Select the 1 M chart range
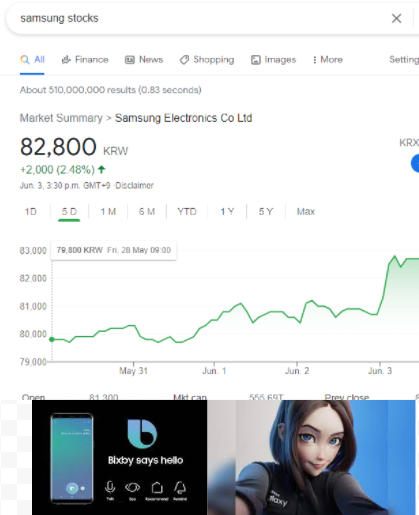419x515 pixels. (108, 212)
